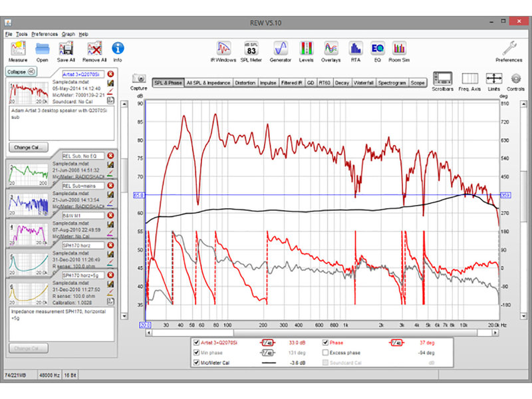
Task: Toggle the Mic/Meter Cal trace checkbox
Action: tap(196, 362)
